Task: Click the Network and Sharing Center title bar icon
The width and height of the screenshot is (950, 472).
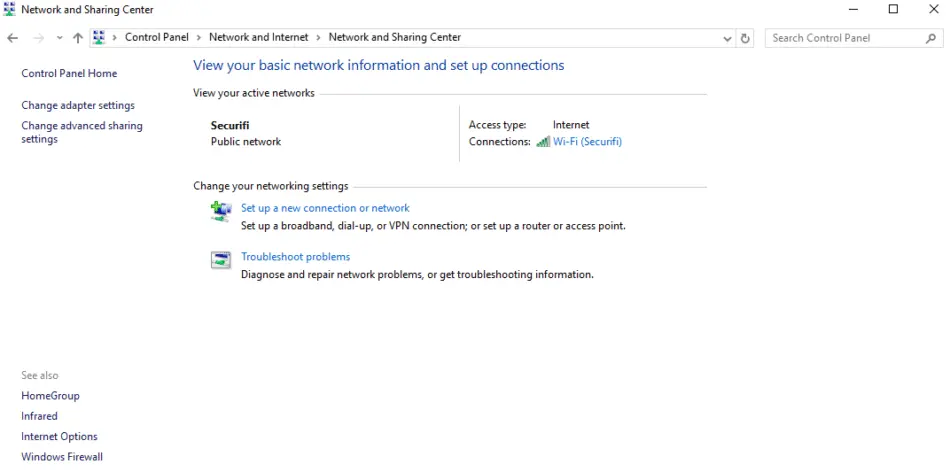Action: 9,9
